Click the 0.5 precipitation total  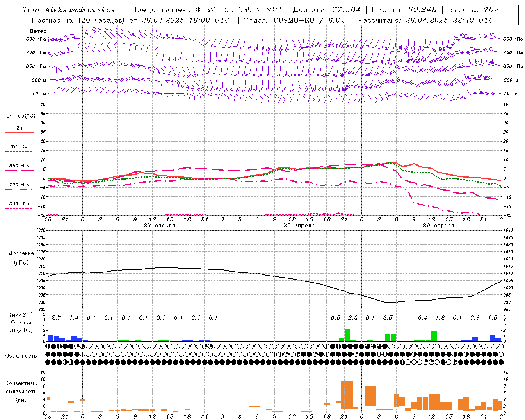point(336,318)
